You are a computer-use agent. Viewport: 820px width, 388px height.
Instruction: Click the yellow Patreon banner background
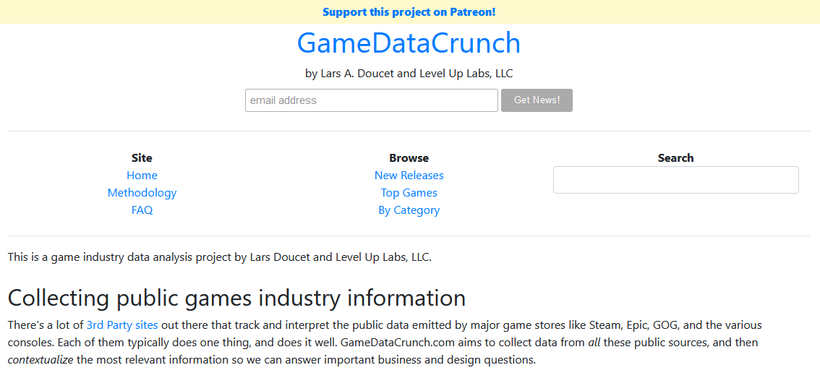pyautogui.click(x=157, y=12)
